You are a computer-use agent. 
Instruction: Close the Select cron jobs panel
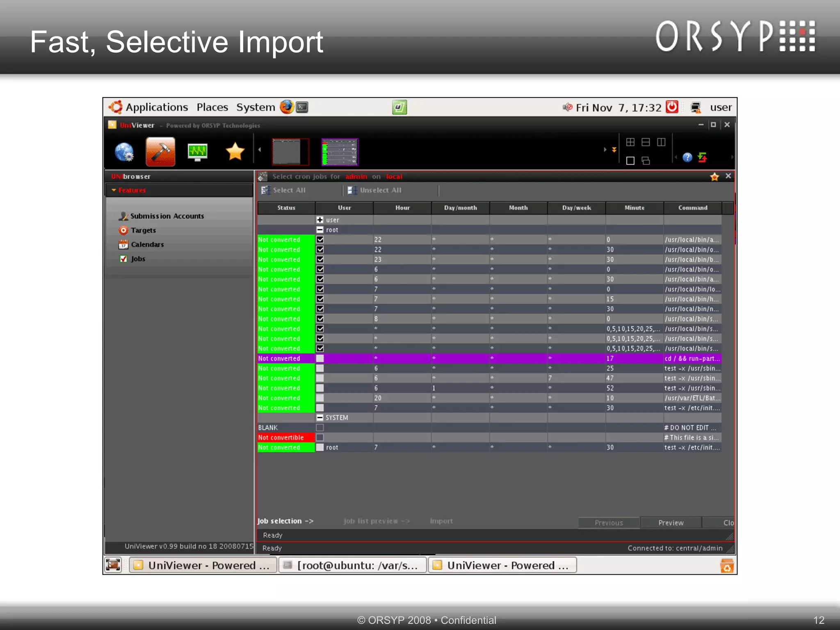[x=728, y=176]
